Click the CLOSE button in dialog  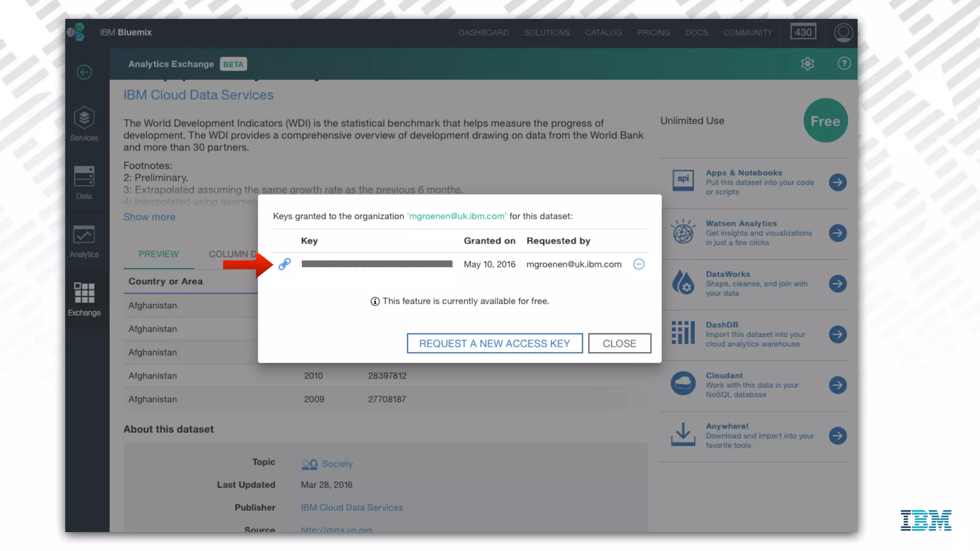(619, 343)
